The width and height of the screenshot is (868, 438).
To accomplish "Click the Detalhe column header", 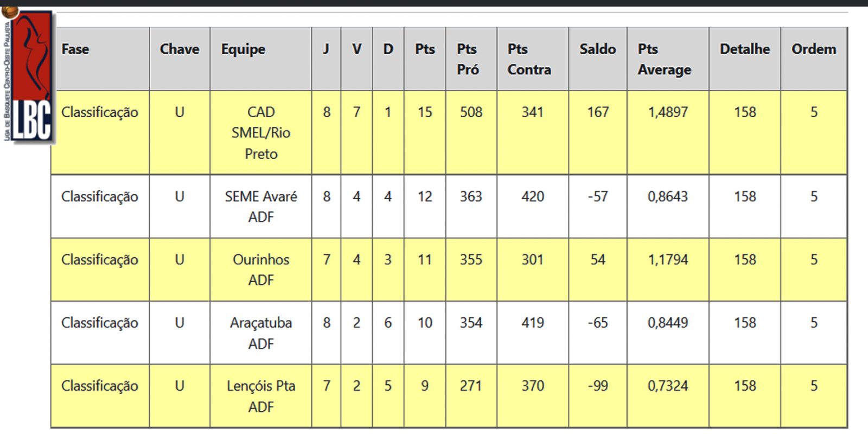I will [x=744, y=49].
